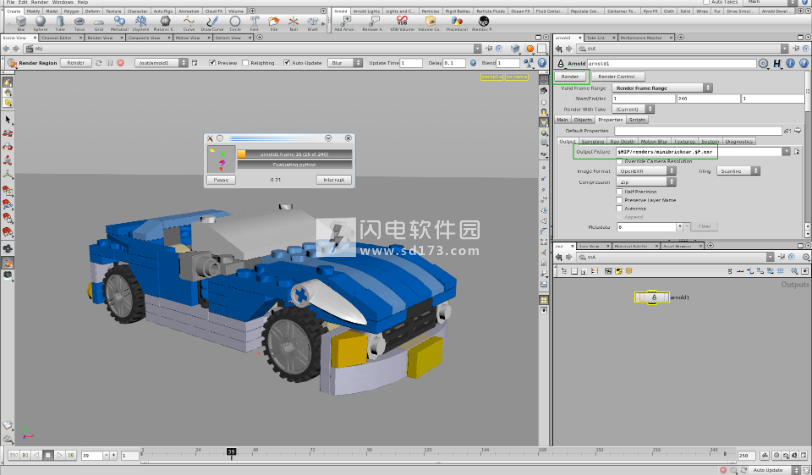Viewport: 812px width, 475px height.
Task: Open the Main take dropdown at top right
Action: coord(769,2)
